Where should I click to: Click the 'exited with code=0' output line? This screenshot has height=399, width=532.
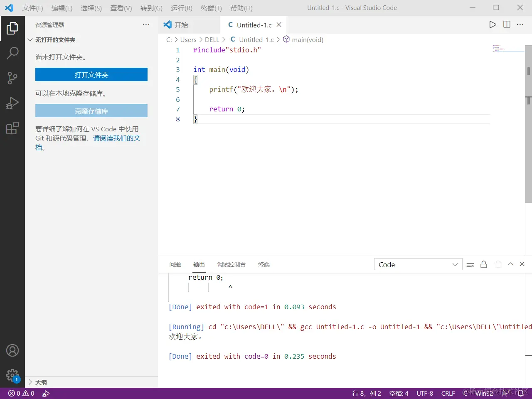click(x=252, y=356)
